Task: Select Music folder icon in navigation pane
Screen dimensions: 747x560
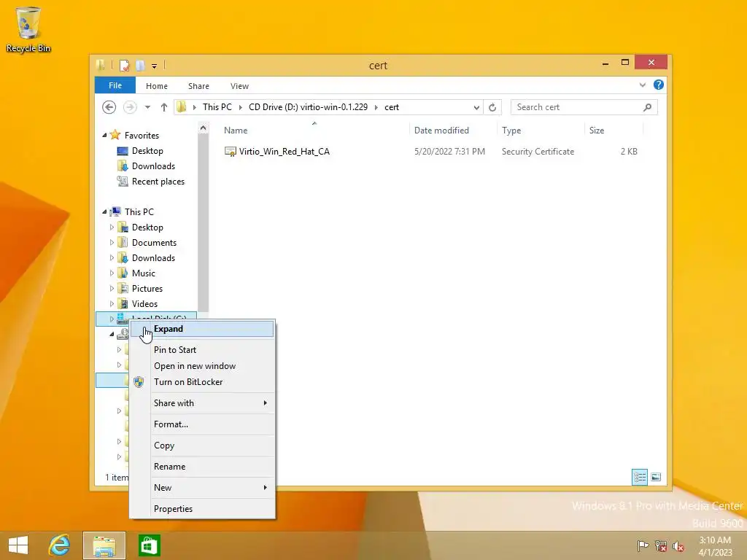Action: point(123,273)
